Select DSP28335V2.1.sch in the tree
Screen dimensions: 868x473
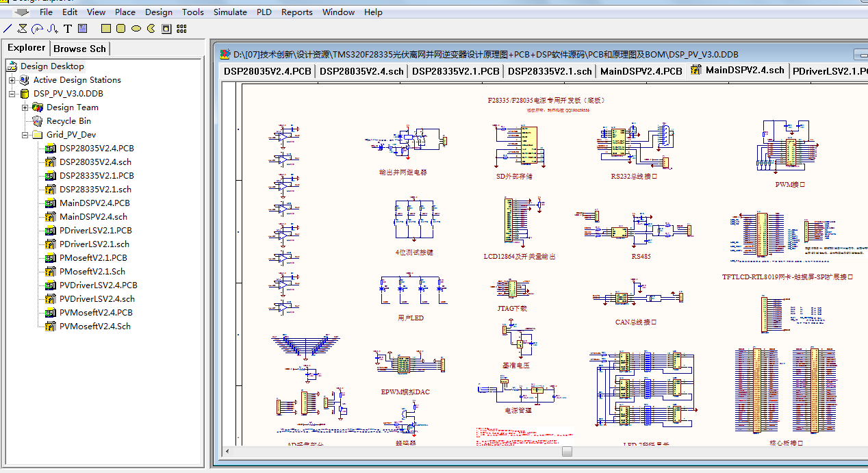click(95, 190)
